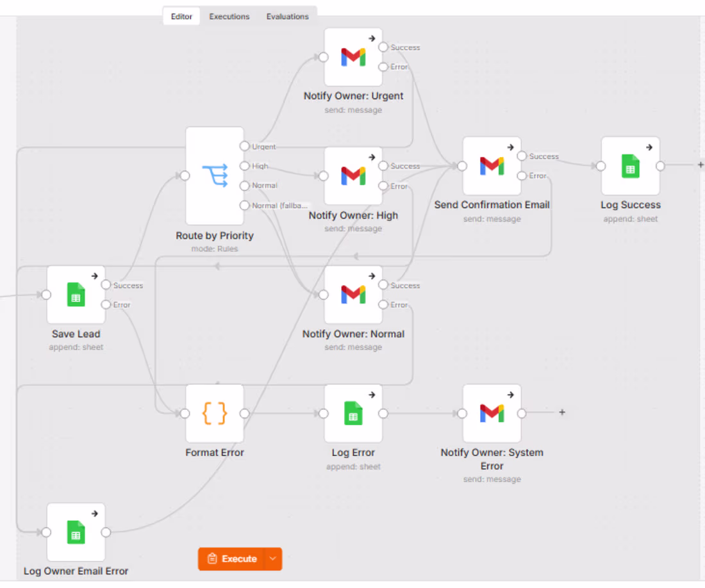Click the Notify Owner: System Error output connector
This screenshot has width=705, height=588.
click(522, 413)
